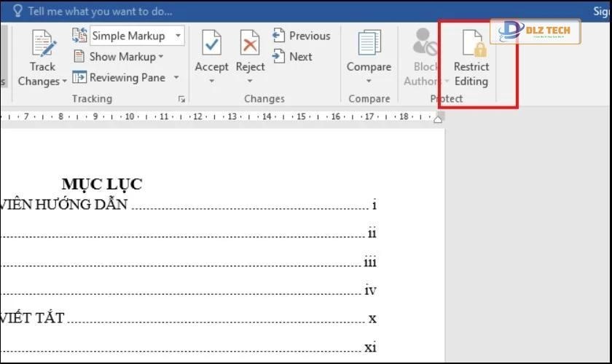Viewport: 612px width, 364px height.
Task: Open the Reject dropdown arrow
Action: pyautogui.click(x=250, y=81)
